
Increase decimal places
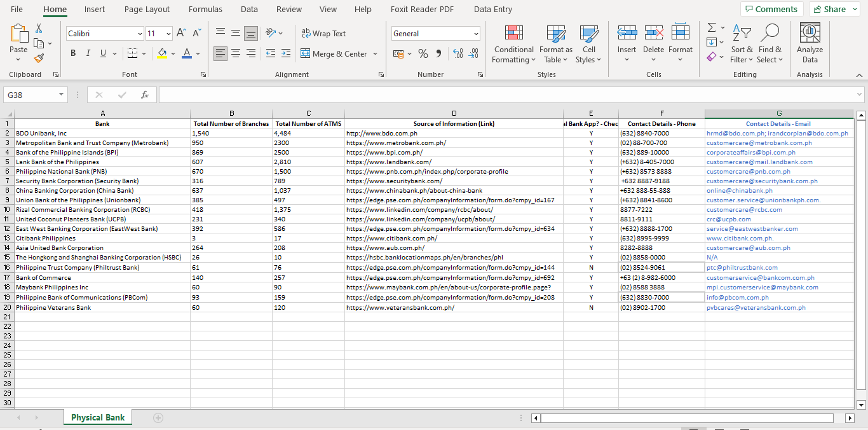tap(458, 53)
